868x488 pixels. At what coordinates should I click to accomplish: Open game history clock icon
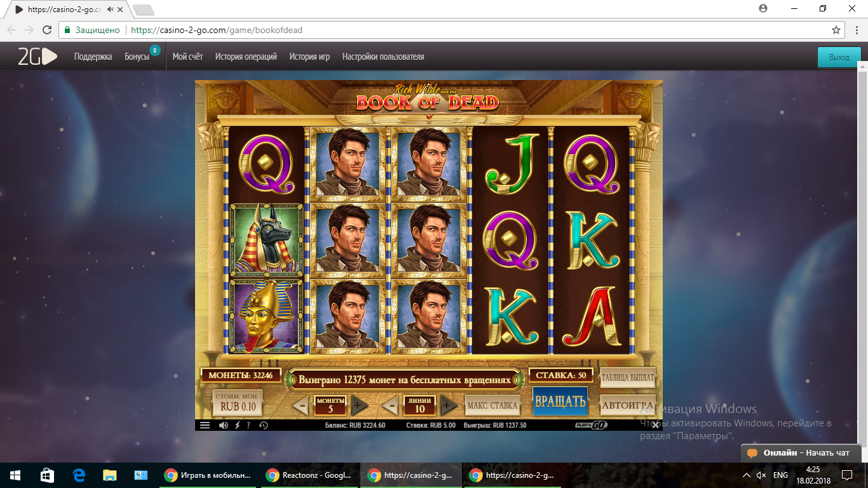point(264,425)
